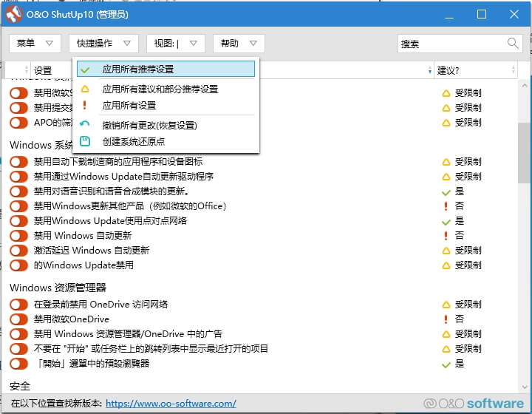The height and width of the screenshot is (414, 532).
Task: Click red exclamation icon beside 禁用Windows更新其他产品
Action: (446, 206)
